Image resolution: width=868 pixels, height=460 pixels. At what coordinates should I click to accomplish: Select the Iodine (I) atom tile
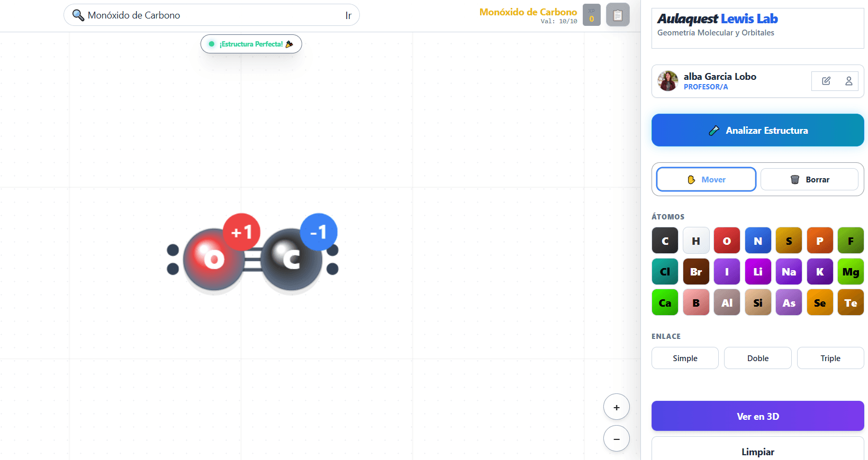(727, 272)
